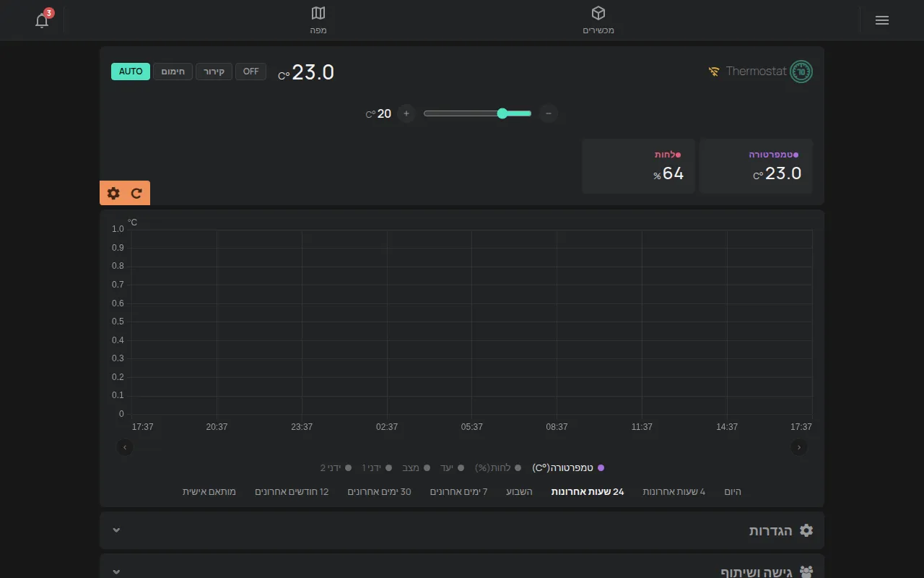Screen dimensions: 924x578
Task: Open the hamburger menu icon
Action: tap(882, 20)
